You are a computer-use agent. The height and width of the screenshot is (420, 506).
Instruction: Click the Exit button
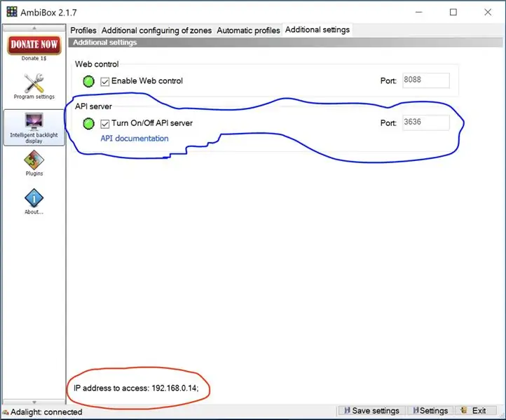tap(474, 411)
